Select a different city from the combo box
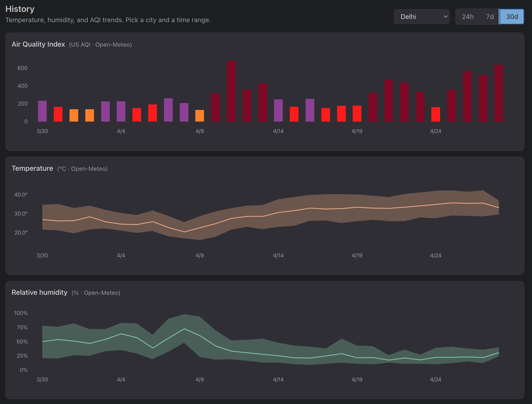Image resolution: width=532 pixels, height=404 pixels. (x=421, y=16)
